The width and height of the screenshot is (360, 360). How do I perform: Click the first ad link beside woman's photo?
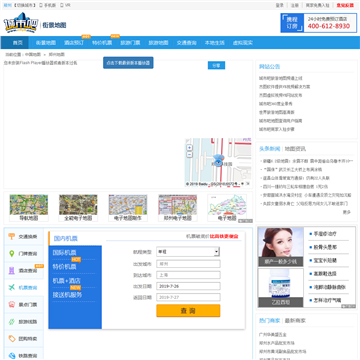325,234
